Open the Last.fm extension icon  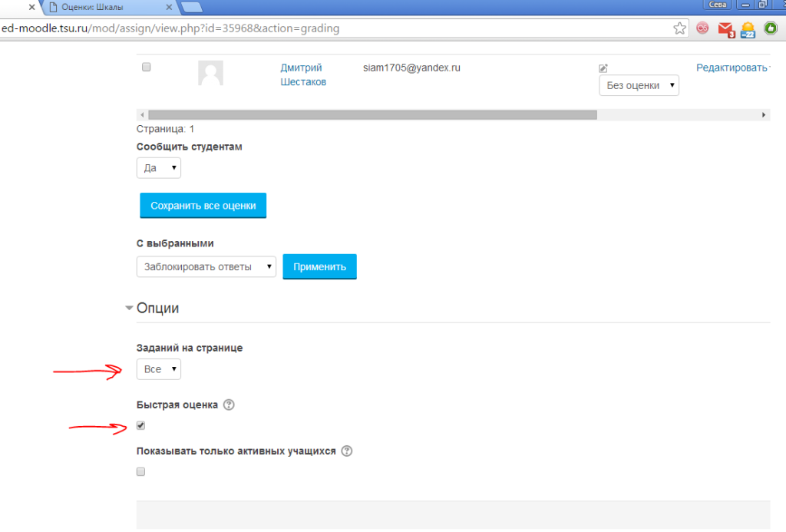coord(702,28)
